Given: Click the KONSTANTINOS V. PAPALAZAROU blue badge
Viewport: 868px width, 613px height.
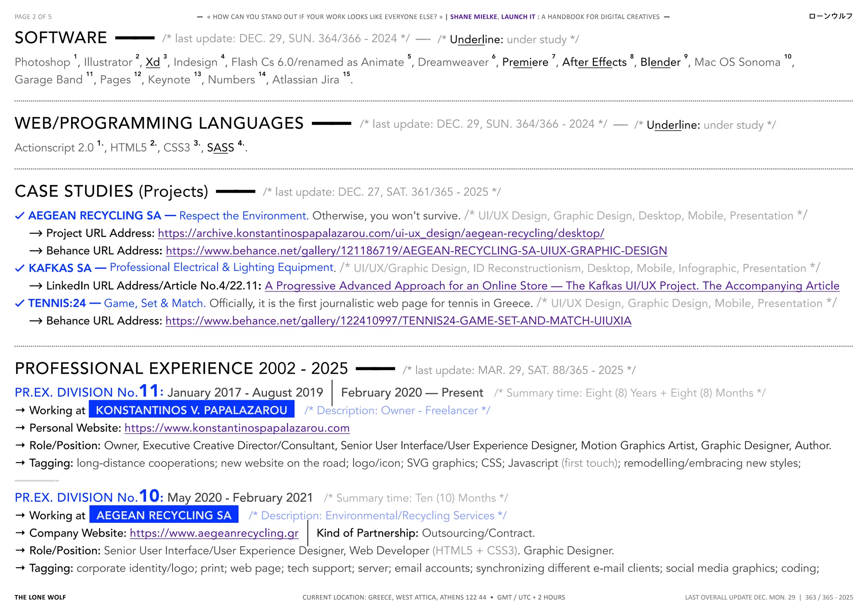Looking at the screenshot, I should click(x=192, y=410).
